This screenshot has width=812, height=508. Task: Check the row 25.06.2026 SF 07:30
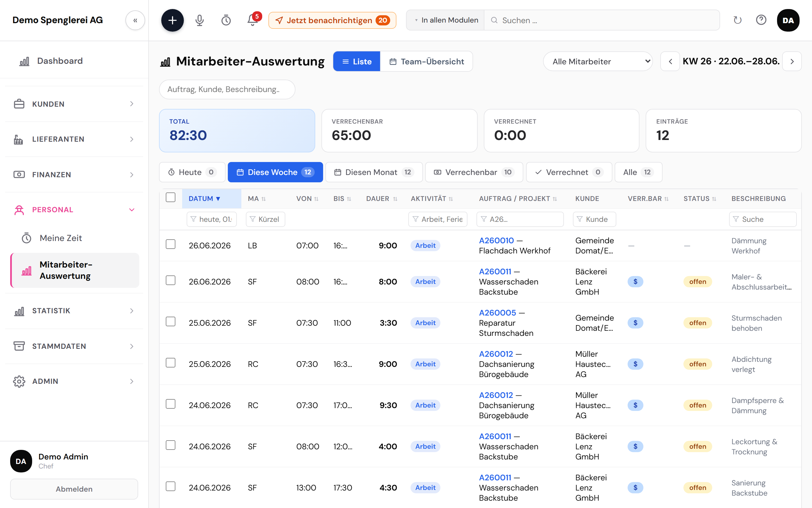(171, 321)
